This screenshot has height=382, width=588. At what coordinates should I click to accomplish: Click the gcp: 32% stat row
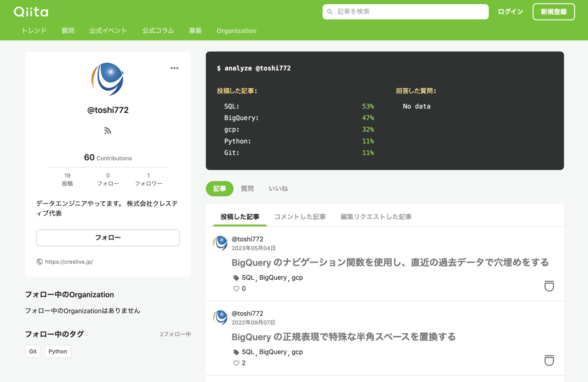point(299,129)
